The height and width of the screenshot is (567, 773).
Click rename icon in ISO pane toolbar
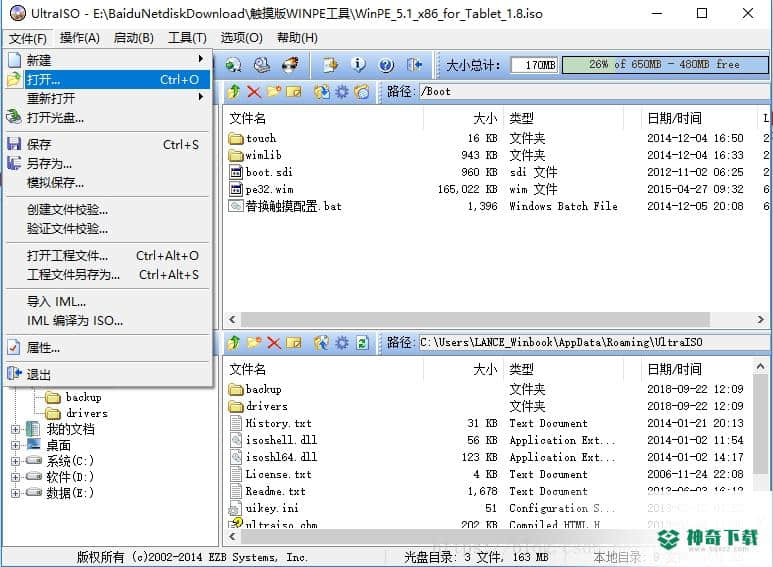click(x=294, y=92)
